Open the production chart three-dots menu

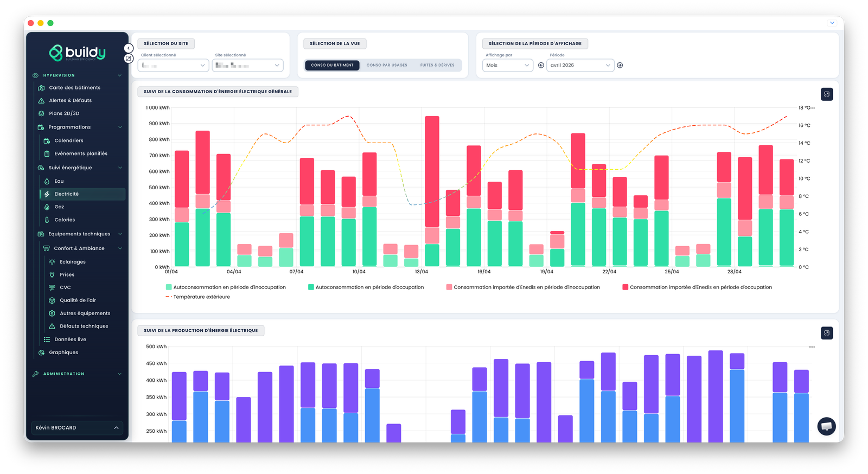pos(812,347)
